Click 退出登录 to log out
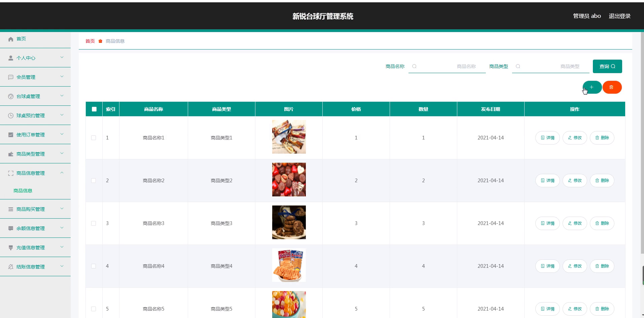 pos(620,16)
